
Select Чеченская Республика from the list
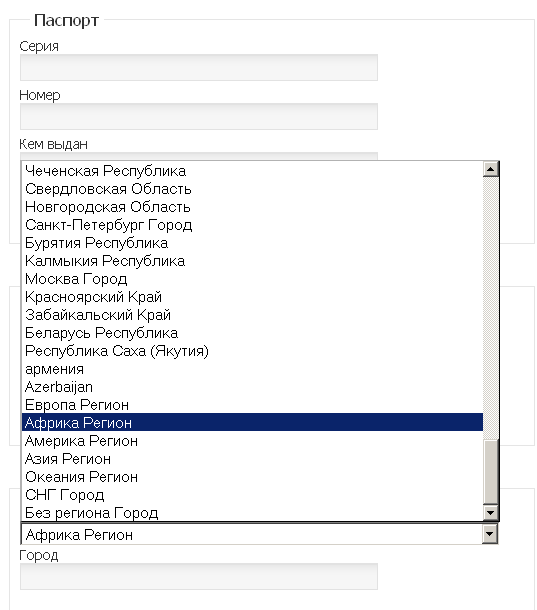[252, 171]
